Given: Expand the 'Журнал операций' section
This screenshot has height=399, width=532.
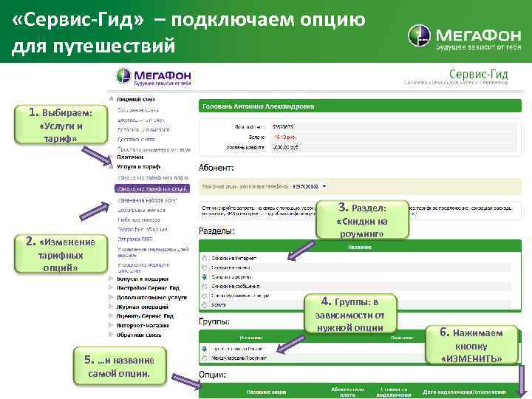Looking at the screenshot, I should click(x=111, y=307).
